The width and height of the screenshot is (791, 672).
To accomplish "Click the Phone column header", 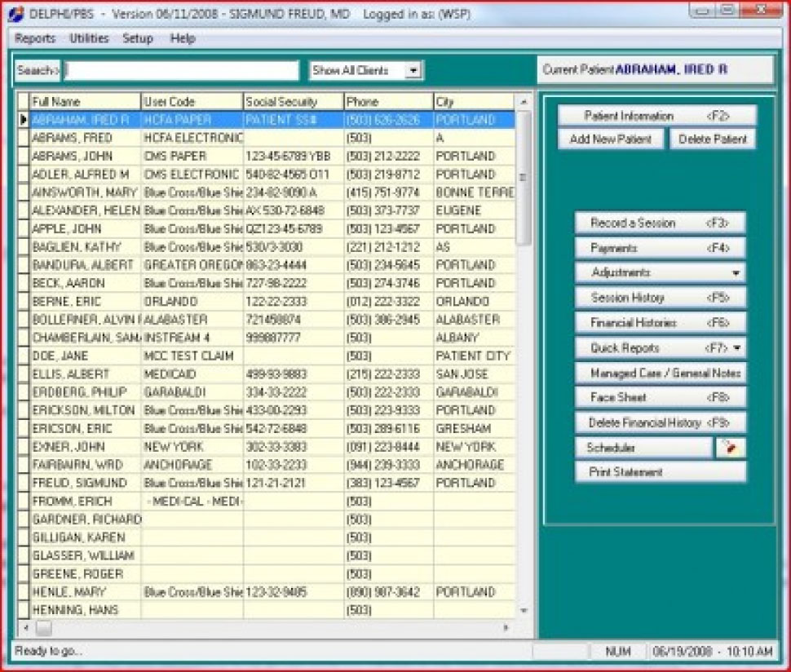I will click(388, 101).
